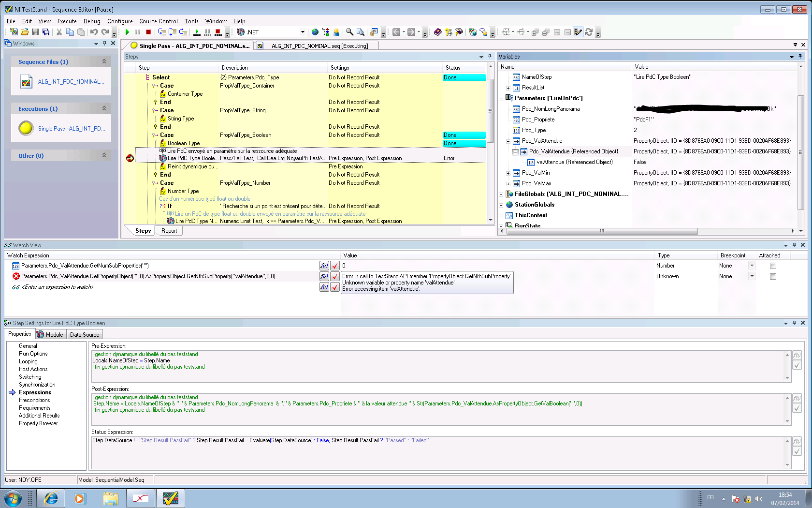Click in the Status Expression field
The image size is (812, 508).
[440, 452]
